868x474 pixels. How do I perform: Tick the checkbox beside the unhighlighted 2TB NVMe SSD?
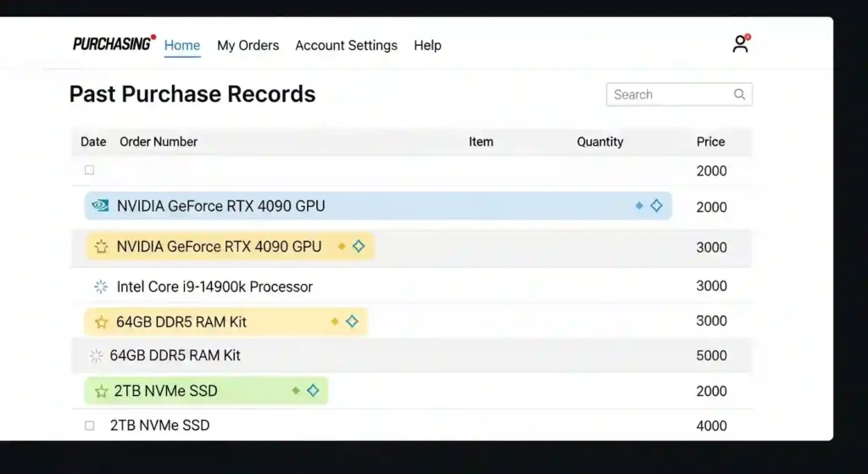click(x=89, y=426)
